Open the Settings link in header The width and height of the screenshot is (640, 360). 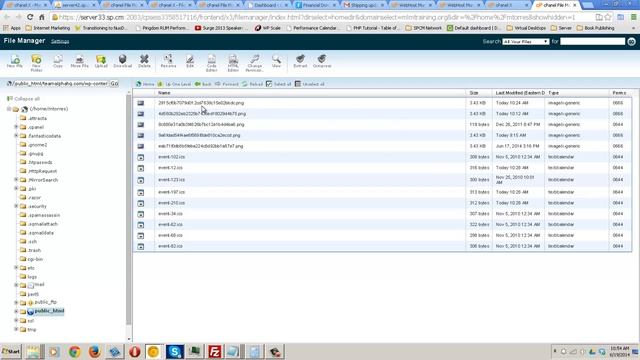coord(60,42)
